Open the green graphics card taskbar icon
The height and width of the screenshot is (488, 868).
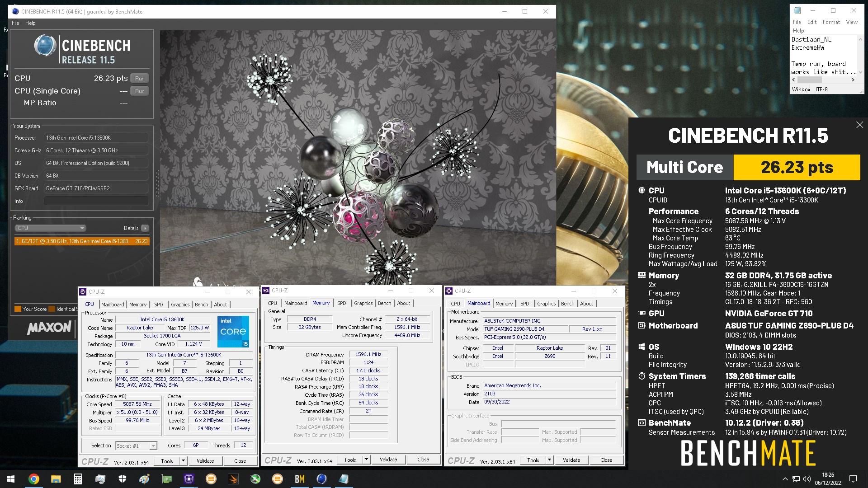(166, 479)
